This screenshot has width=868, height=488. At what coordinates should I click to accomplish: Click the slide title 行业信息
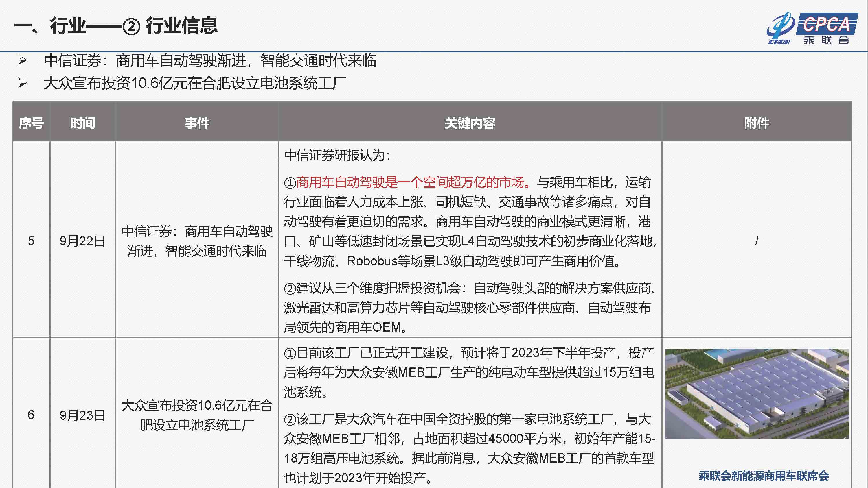pyautogui.click(x=181, y=26)
